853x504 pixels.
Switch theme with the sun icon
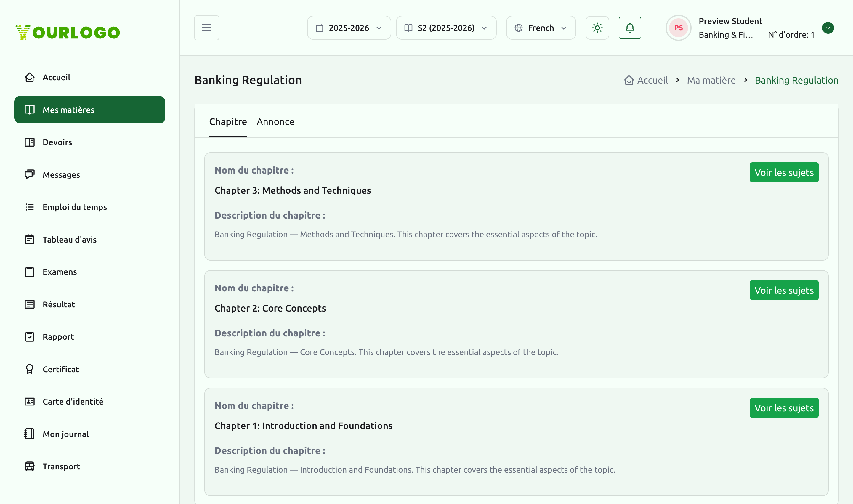point(597,28)
